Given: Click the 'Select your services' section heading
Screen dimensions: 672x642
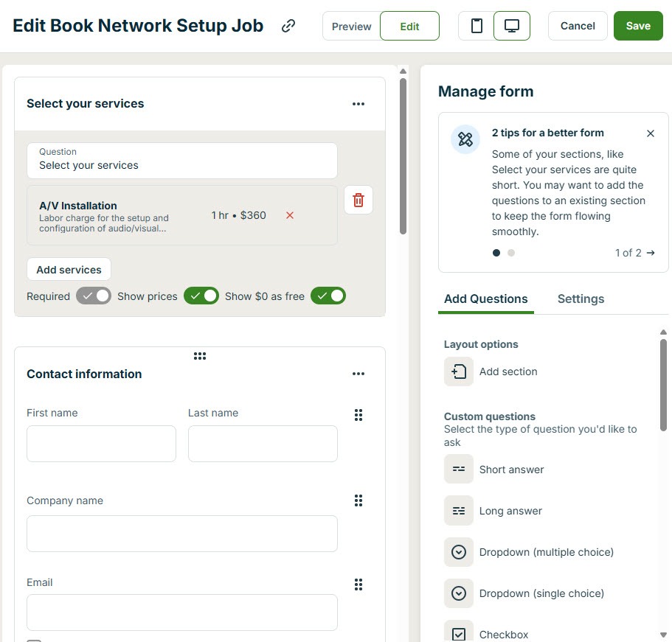Looking at the screenshot, I should click(86, 104).
